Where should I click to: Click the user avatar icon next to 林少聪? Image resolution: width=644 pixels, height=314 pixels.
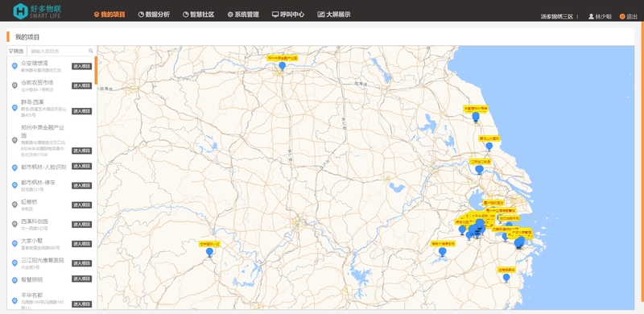pyautogui.click(x=591, y=16)
